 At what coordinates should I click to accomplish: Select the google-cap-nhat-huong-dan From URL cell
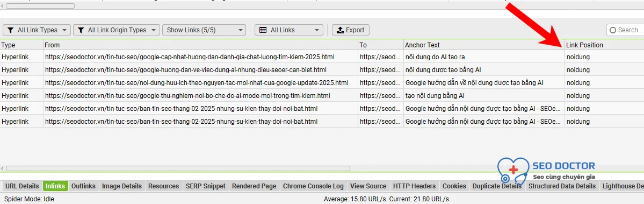click(200, 57)
